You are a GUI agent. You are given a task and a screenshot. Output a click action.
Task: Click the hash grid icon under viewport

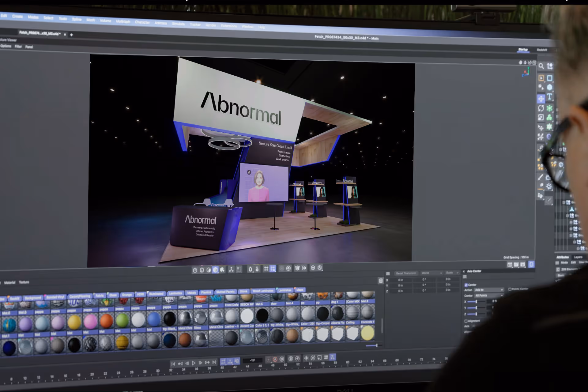tap(266, 269)
